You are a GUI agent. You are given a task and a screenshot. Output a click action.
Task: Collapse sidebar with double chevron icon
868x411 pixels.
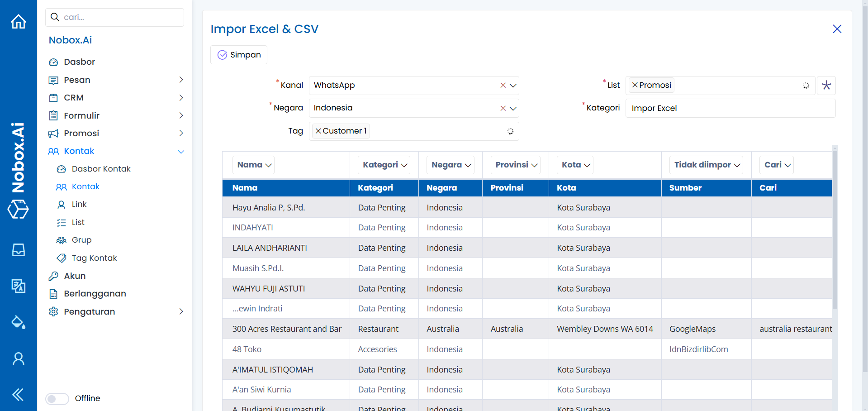[x=19, y=395]
